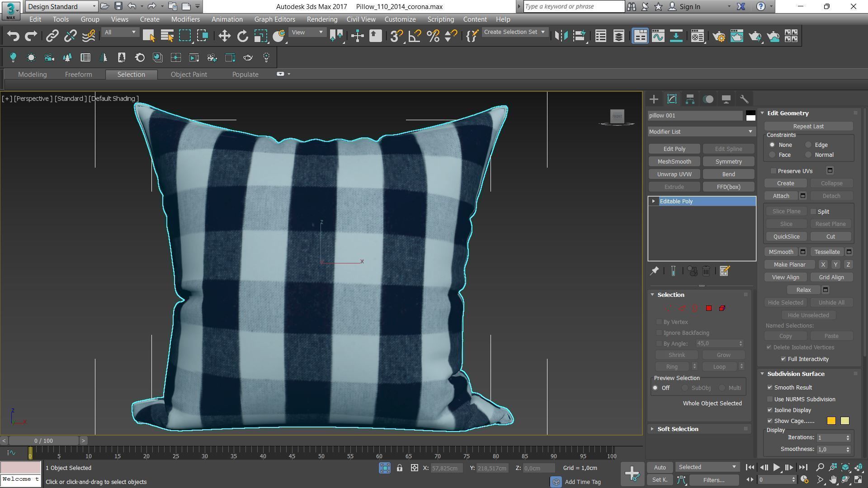Click the QuickSlice button
Viewport: 868px width, 488px height.
coord(786,237)
